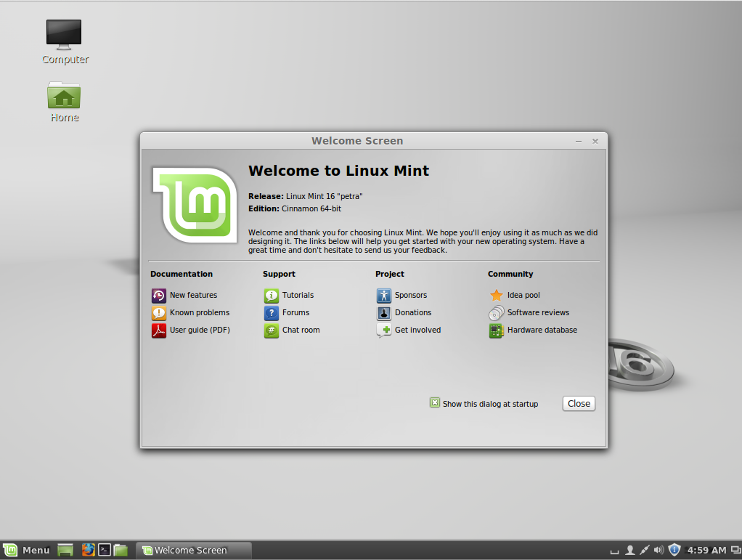Click the Tutorials info icon
Screen dimensions: 742x560
coord(271,296)
